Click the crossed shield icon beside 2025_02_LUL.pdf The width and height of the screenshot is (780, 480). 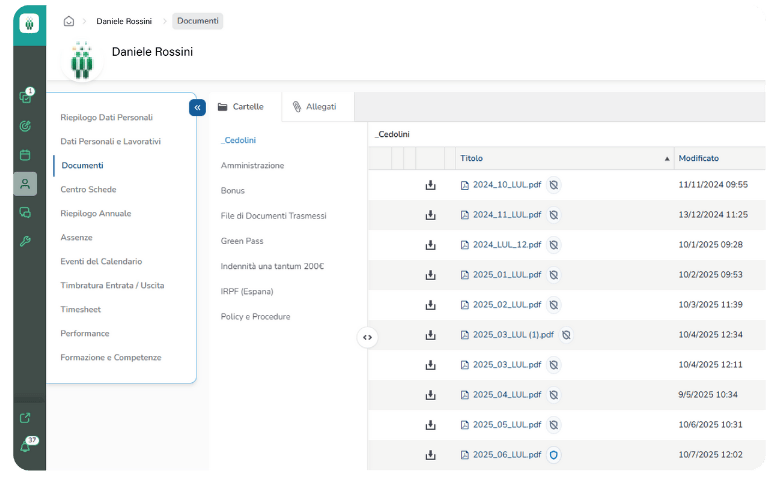(x=554, y=305)
